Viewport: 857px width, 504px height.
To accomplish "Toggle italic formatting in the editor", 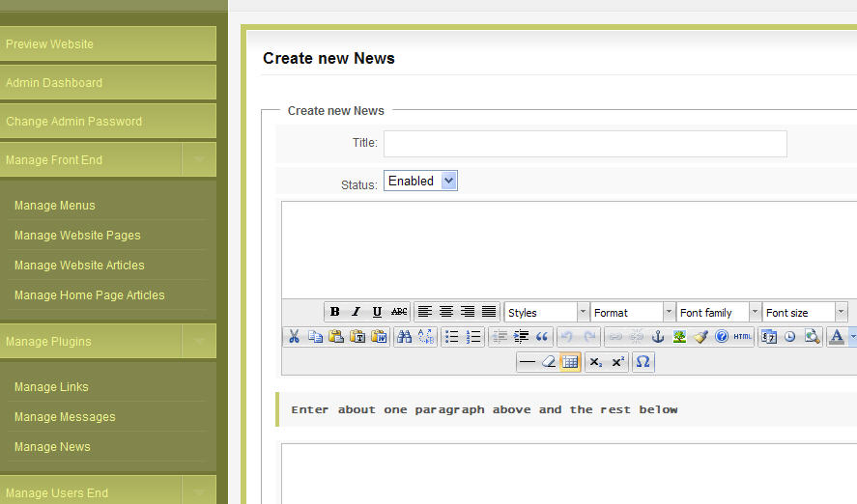I will 356,312.
